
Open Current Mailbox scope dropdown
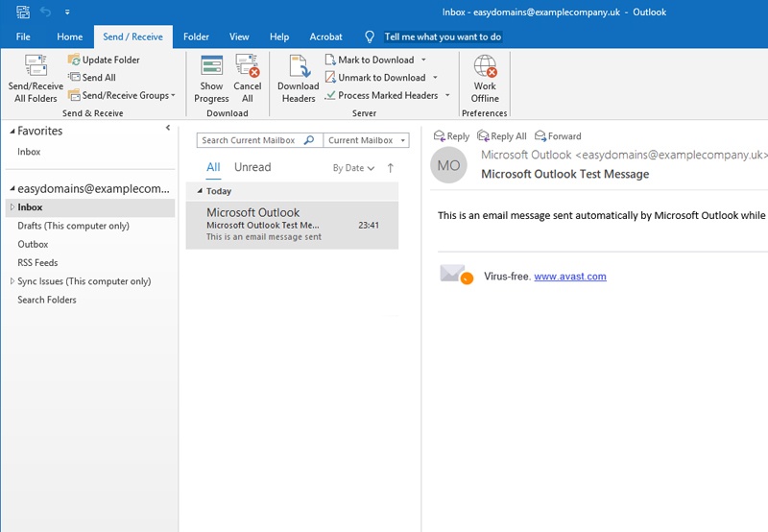367,140
